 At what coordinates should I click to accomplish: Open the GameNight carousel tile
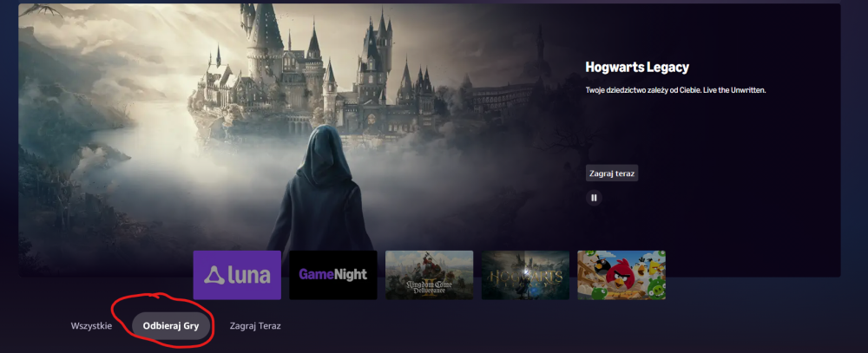333,275
